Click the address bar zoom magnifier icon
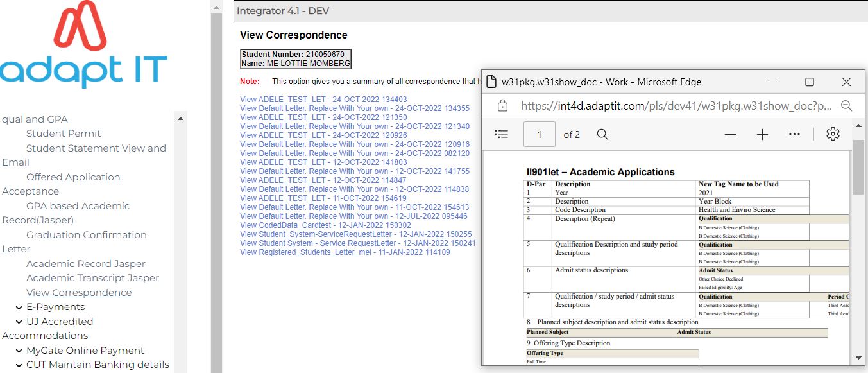The image size is (868, 373). [x=846, y=105]
